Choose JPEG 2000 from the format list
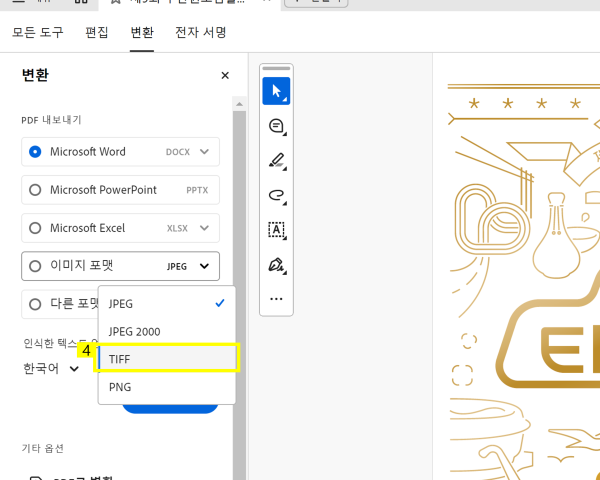 tap(167, 331)
